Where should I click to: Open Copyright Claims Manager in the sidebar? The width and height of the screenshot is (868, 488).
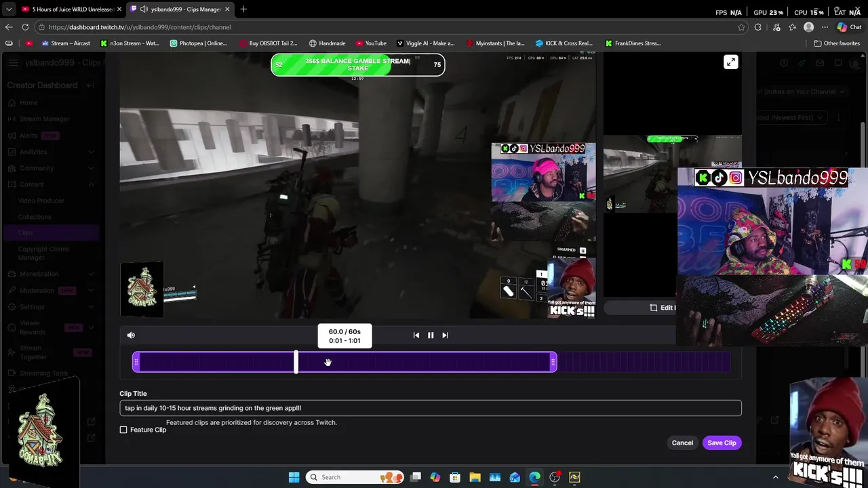43,253
